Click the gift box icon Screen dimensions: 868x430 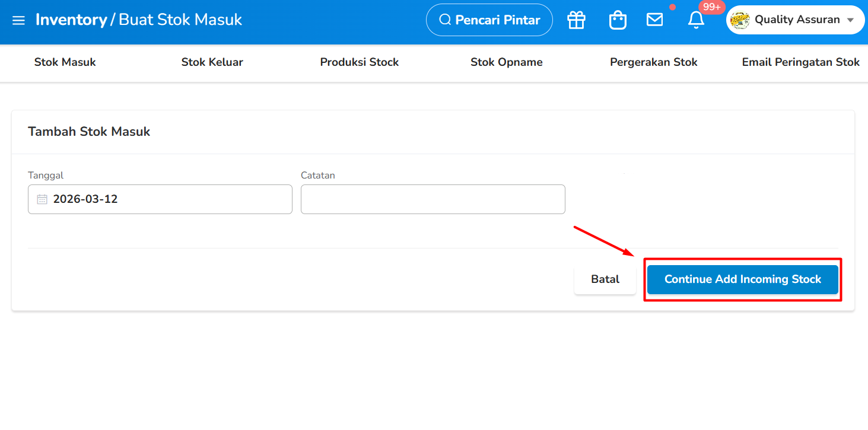point(576,20)
